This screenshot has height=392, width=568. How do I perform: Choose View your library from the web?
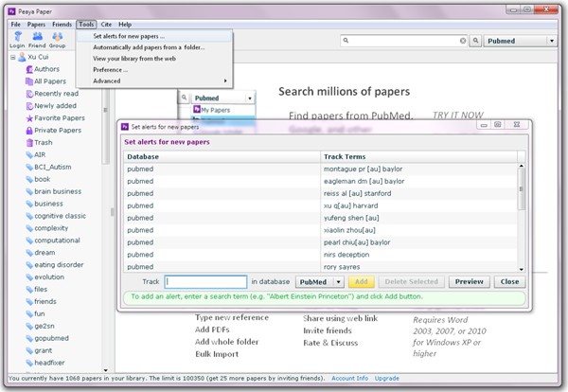click(x=154, y=59)
